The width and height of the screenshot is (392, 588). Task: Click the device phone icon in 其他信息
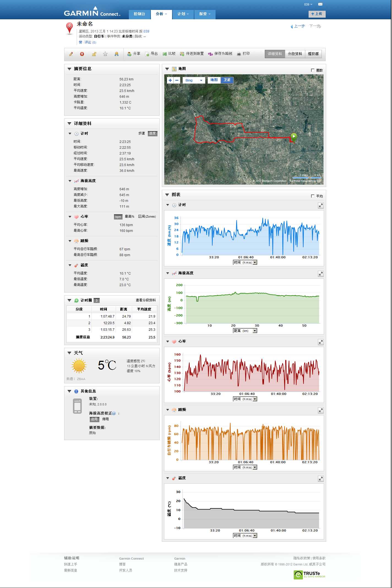coord(77,406)
